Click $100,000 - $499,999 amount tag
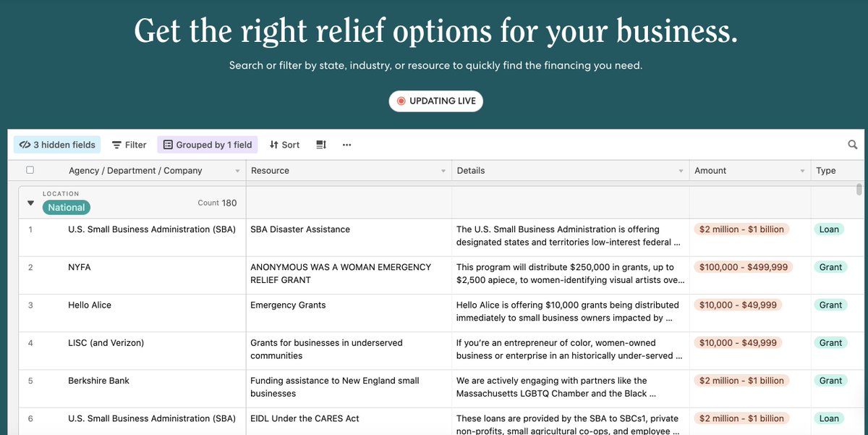 [744, 267]
